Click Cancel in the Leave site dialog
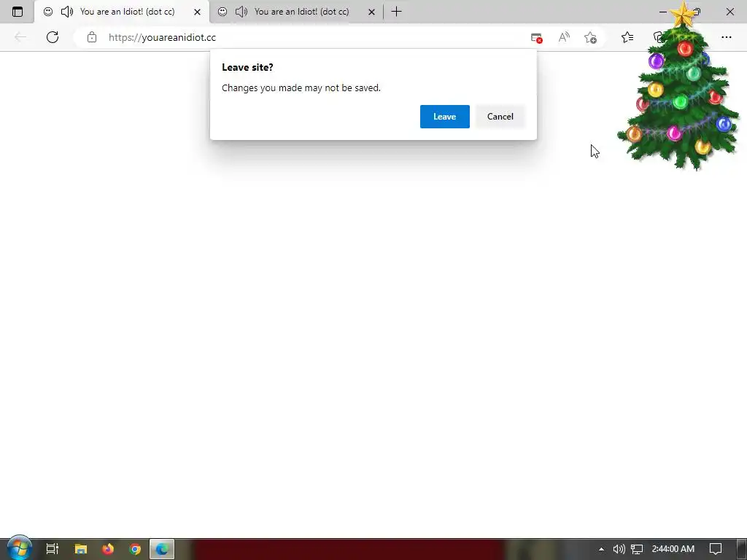747x560 pixels. tap(500, 117)
